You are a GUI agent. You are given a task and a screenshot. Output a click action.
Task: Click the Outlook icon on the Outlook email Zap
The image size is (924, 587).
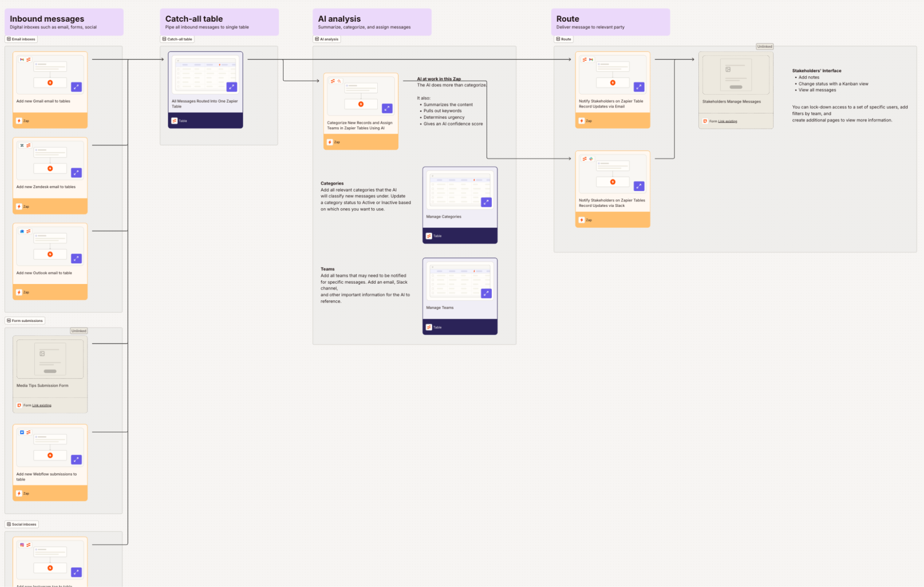22,231
